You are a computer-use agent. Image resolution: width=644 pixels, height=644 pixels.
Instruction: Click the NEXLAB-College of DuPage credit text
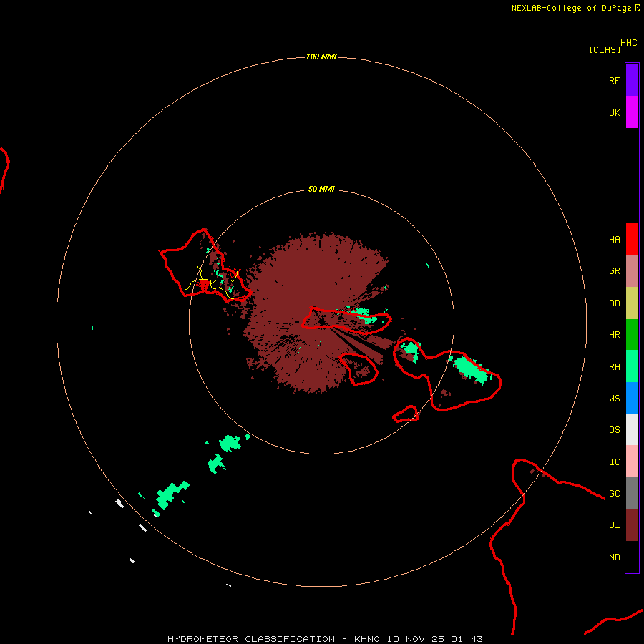[x=571, y=8]
